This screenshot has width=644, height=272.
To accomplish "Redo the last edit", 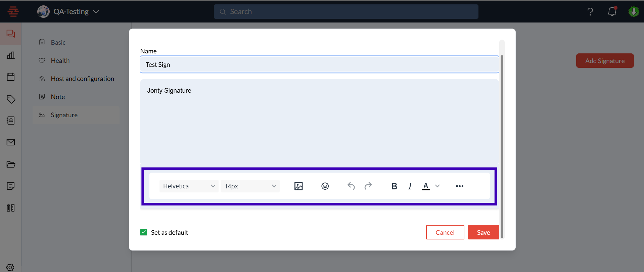I will click(x=368, y=186).
